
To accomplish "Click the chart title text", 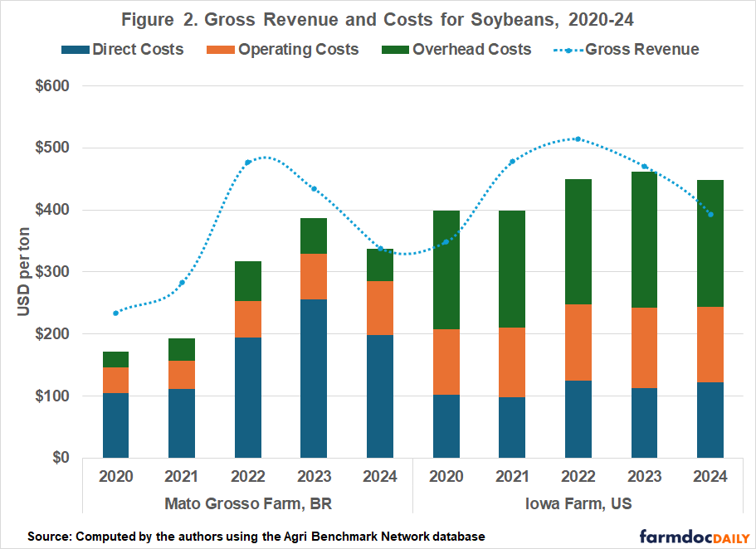I will coord(378,18).
